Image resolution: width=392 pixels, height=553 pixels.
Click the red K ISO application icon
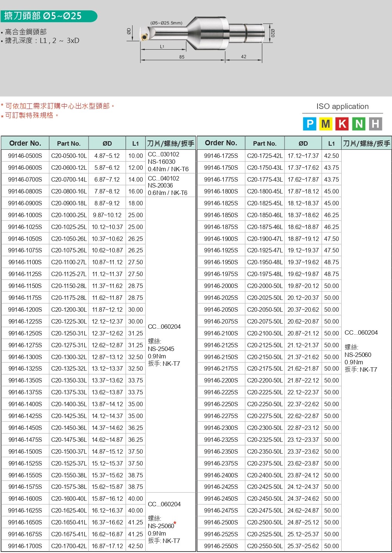(x=343, y=124)
